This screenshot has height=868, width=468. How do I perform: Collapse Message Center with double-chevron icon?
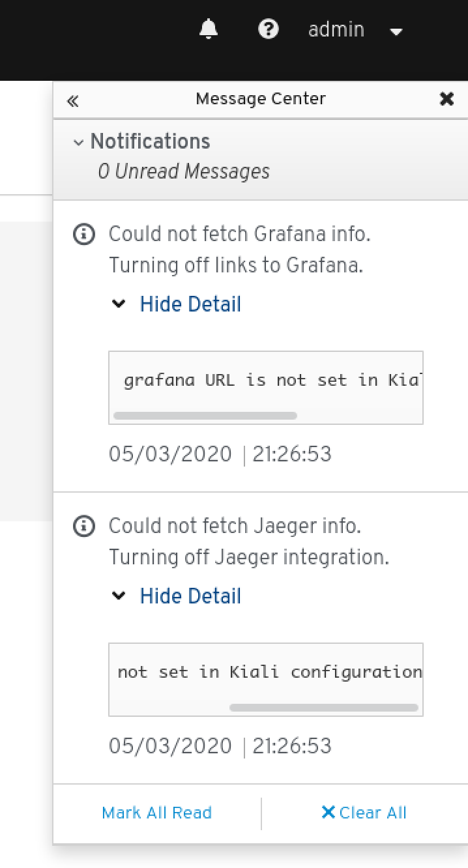72,100
